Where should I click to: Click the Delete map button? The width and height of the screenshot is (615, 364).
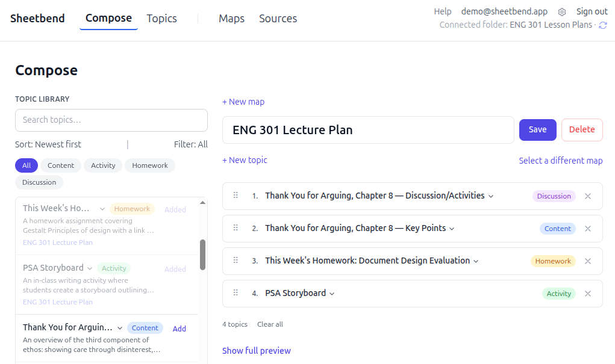click(x=582, y=130)
